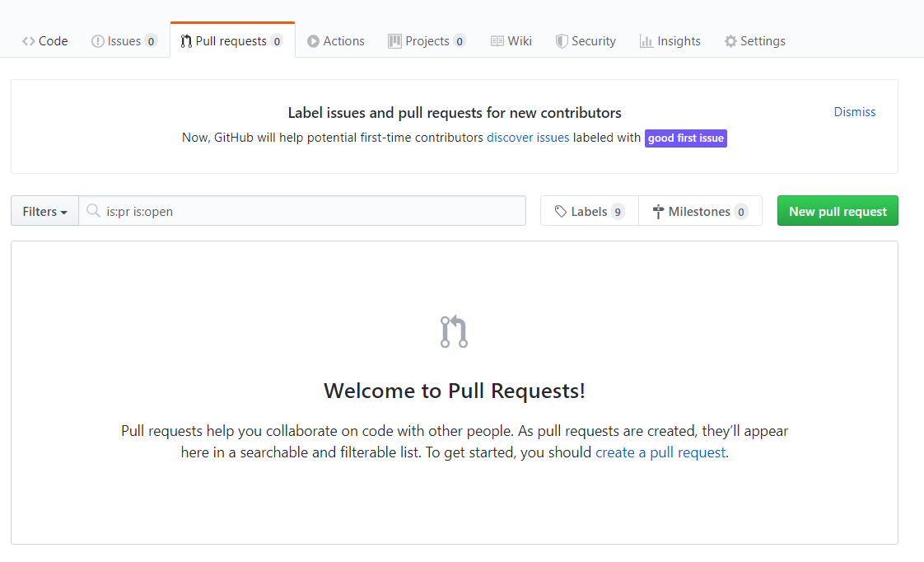
Task: Click the good first issue label
Action: tap(686, 138)
